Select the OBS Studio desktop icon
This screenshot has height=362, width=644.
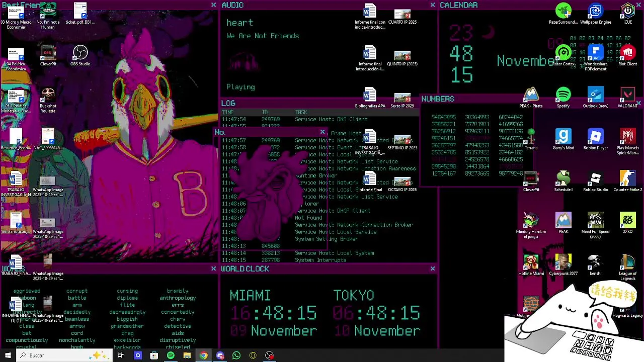pyautogui.click(x=80, y=56)
